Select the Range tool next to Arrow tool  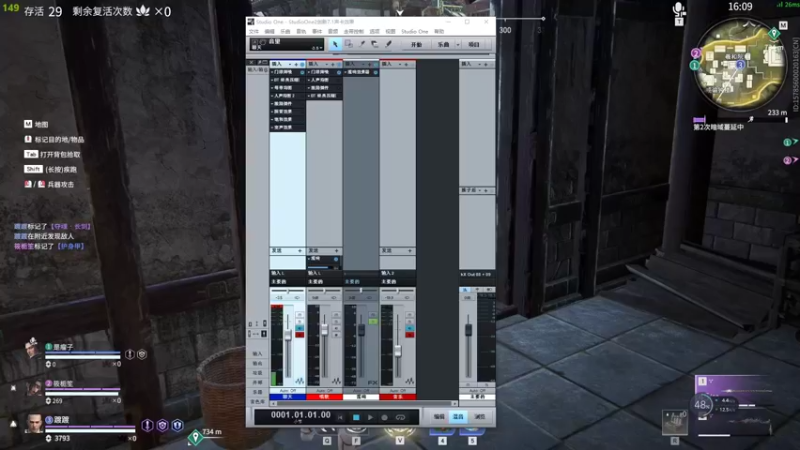pyautogui.click(x=348, y=44)
